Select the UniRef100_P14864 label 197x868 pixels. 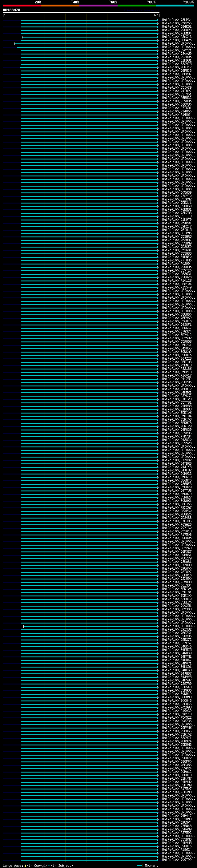[177, 115]
